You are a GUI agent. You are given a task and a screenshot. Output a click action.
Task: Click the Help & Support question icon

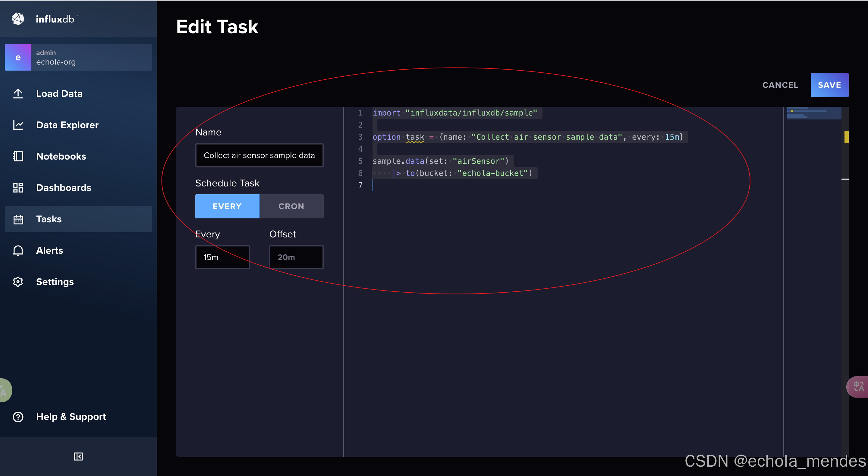(x=18, y=417)
